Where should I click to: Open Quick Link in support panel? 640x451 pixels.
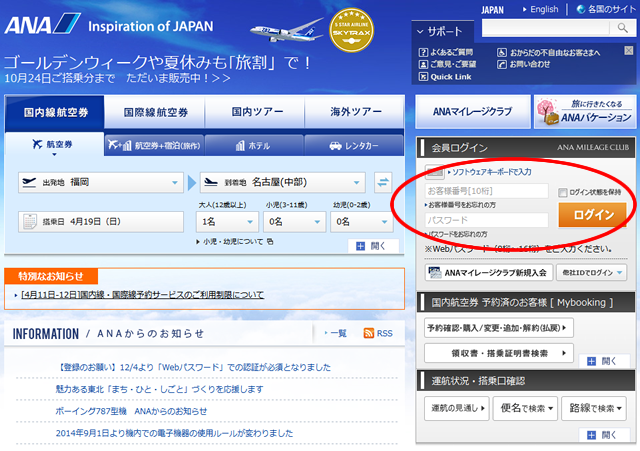coord(445,77)
